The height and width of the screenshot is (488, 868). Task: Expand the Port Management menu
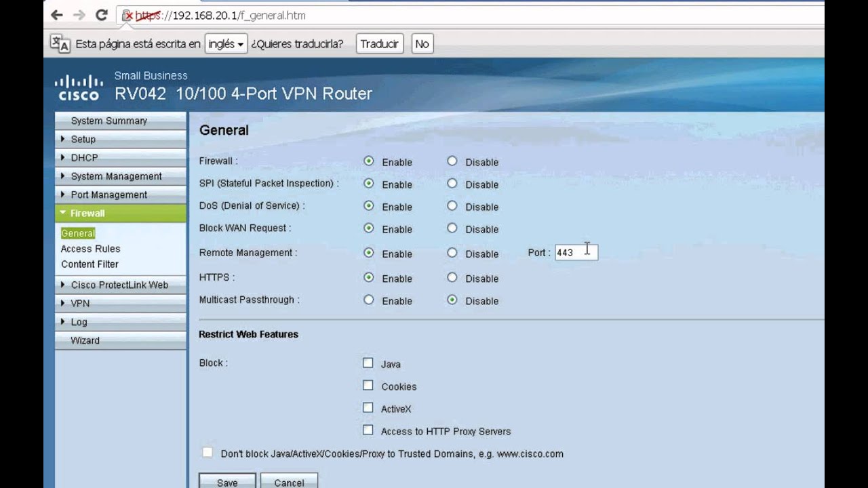[x=120, y=195]
